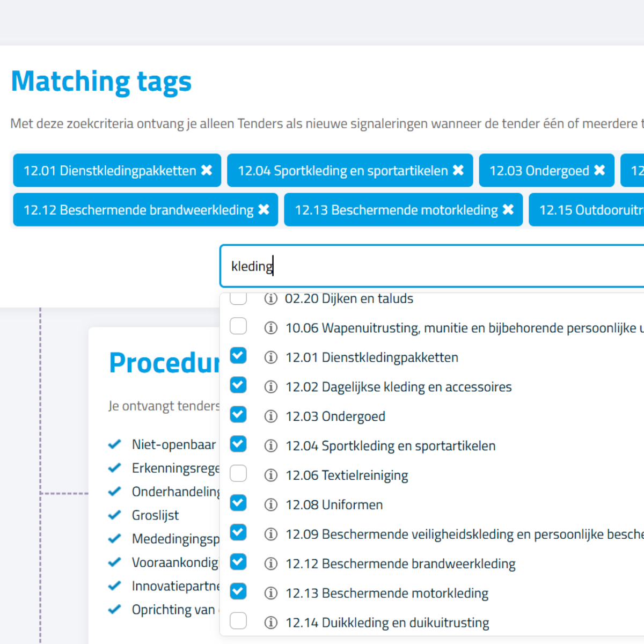The height and width of the screenshot is (644, 644).
Task: Uncheck the 12.08 Uniformen checkbox
Action: [238, 503]
